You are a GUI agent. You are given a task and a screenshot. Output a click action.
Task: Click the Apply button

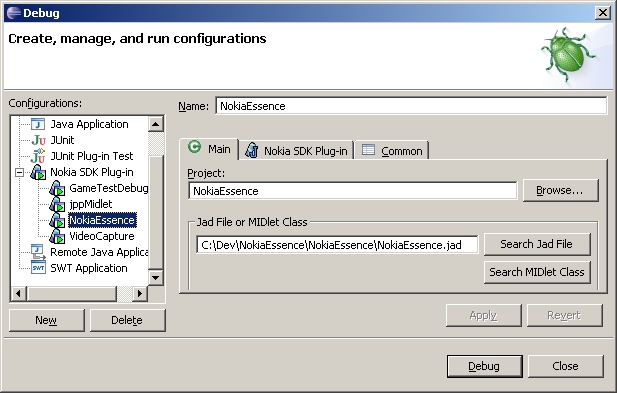click(484, 315)
